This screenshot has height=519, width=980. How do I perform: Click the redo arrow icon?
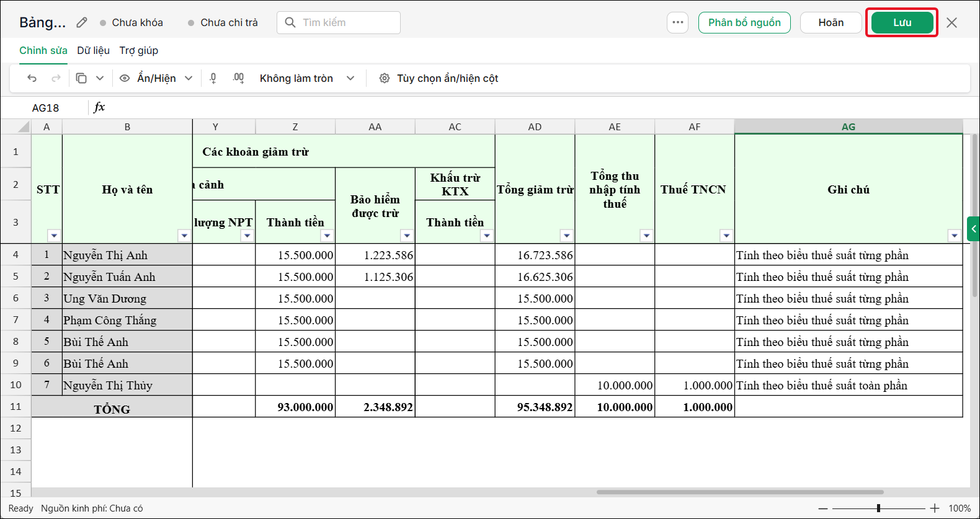[56, 78]
